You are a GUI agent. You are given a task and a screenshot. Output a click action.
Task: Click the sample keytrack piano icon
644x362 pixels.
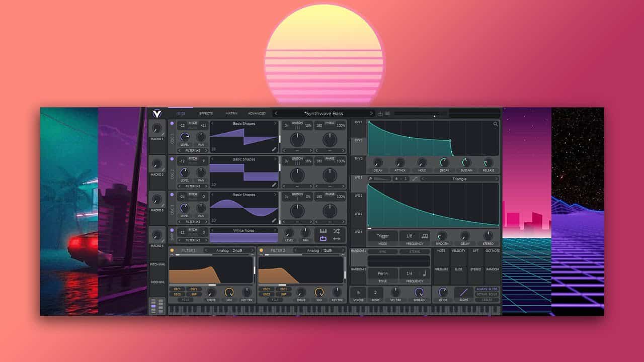[x=323, y=231]
